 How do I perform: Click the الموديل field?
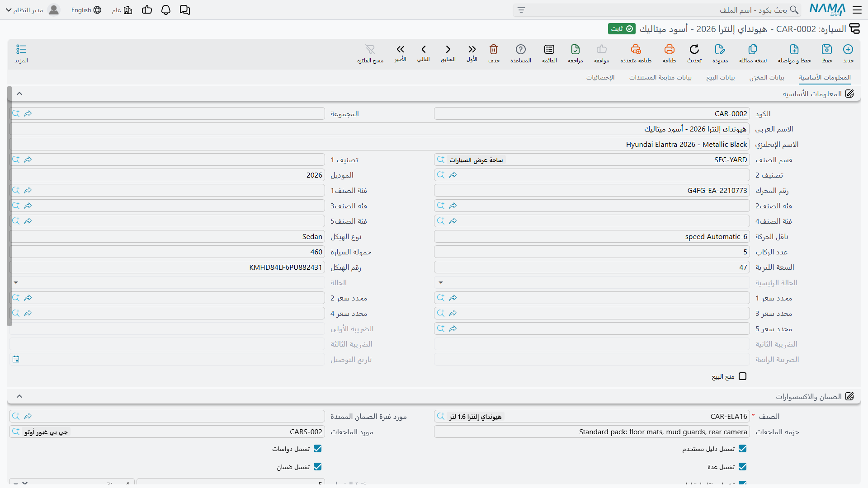(x=167, y=175)
